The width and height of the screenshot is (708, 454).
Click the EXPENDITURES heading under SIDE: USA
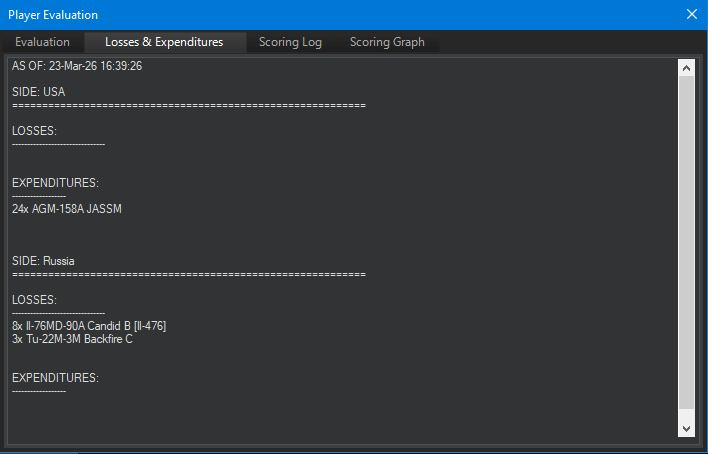click(55, 183)
